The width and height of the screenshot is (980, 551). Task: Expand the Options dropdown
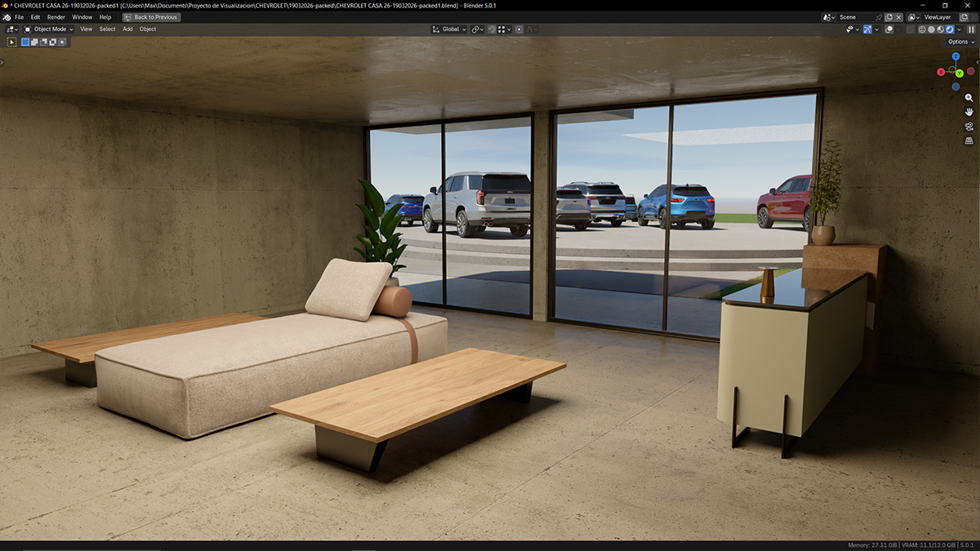point(960,42)
